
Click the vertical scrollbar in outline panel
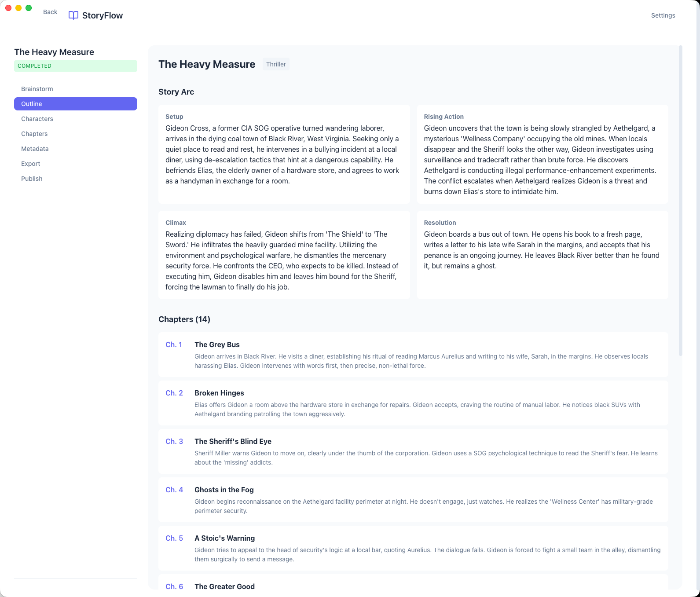pyautogui.click(x=680, y=201)
